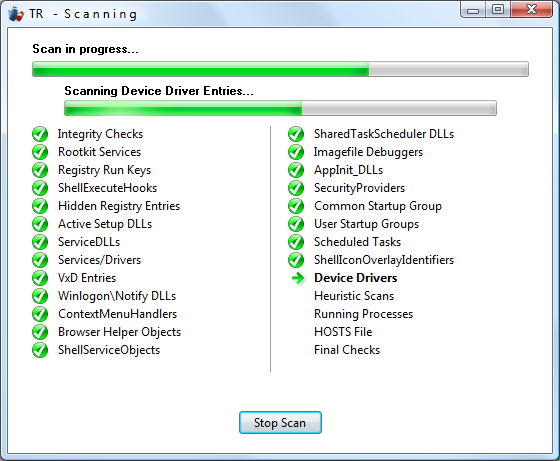Click the TR application icon in title bar
Image resolution: width=560 pixels, height=461 pixels.
pyautogui.click(x=16, y=14)
